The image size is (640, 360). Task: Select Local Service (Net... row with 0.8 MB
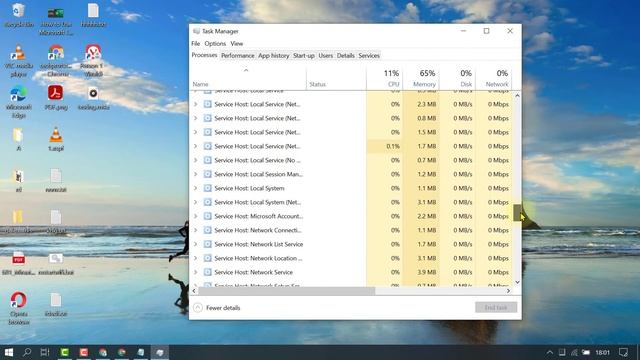[351, 118]
